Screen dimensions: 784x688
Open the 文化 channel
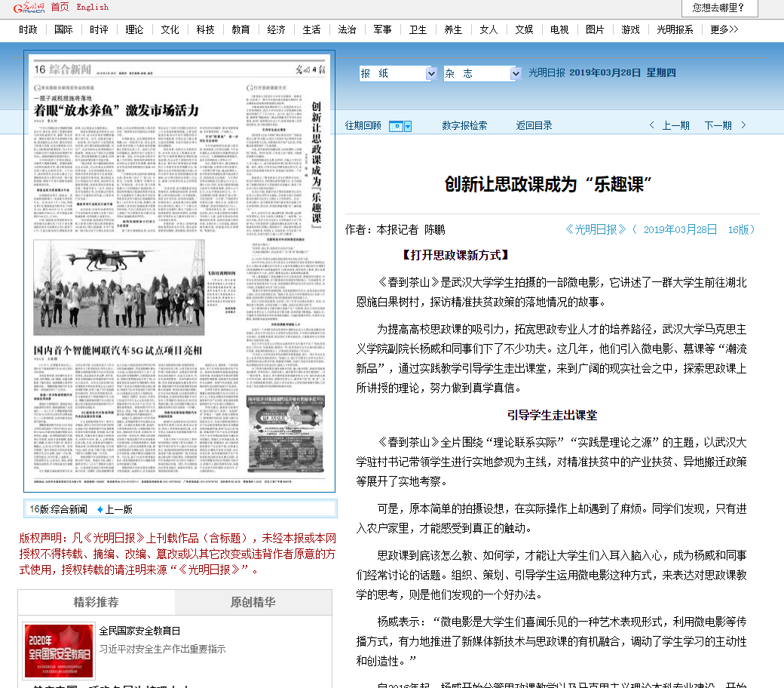170,30
